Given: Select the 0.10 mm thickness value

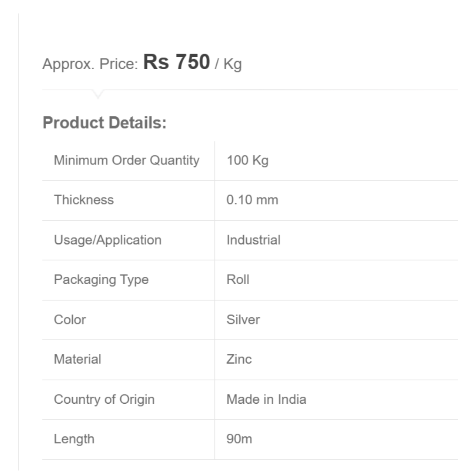Looking at the screenshot, I should [252, 200].
